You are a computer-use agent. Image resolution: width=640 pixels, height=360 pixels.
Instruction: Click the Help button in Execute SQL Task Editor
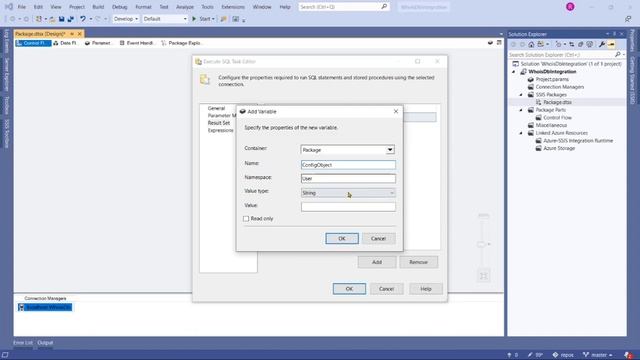click(x=426, y=289)
